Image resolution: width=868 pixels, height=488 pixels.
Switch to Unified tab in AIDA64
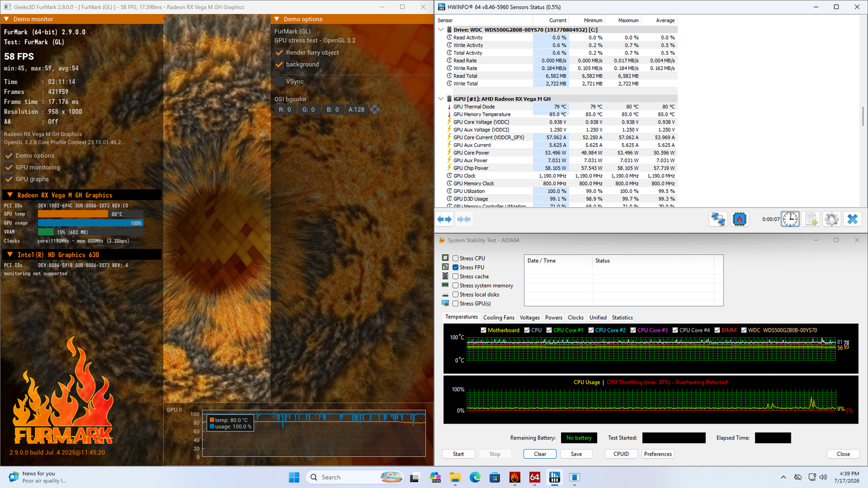pyautogui.click(x=598, y=318)
